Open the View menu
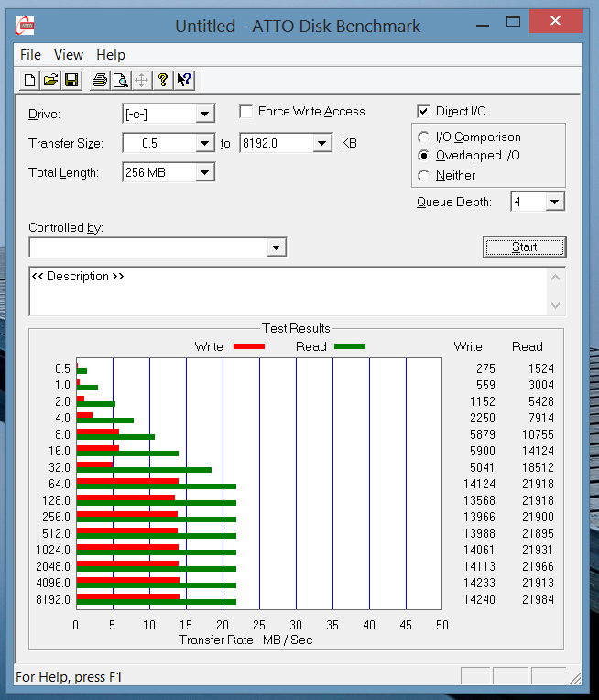Image resolution: width=599 pixels, height=700 pixels. (69, 55)
